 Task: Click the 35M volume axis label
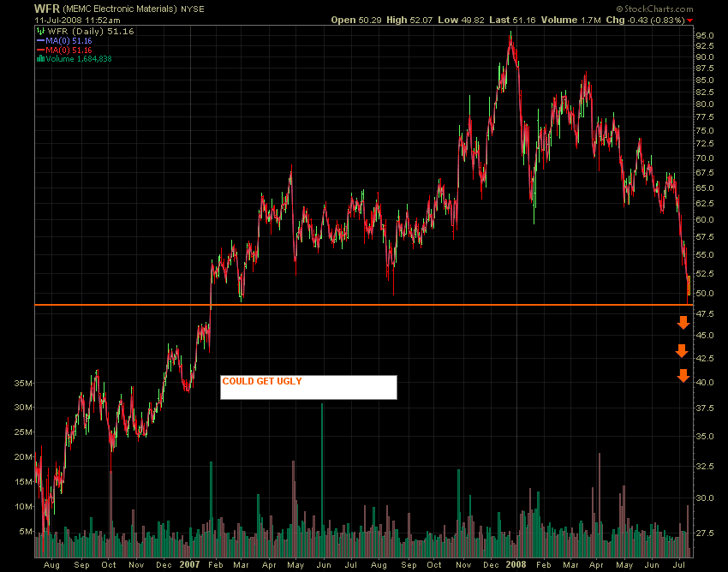click(23, 384)
